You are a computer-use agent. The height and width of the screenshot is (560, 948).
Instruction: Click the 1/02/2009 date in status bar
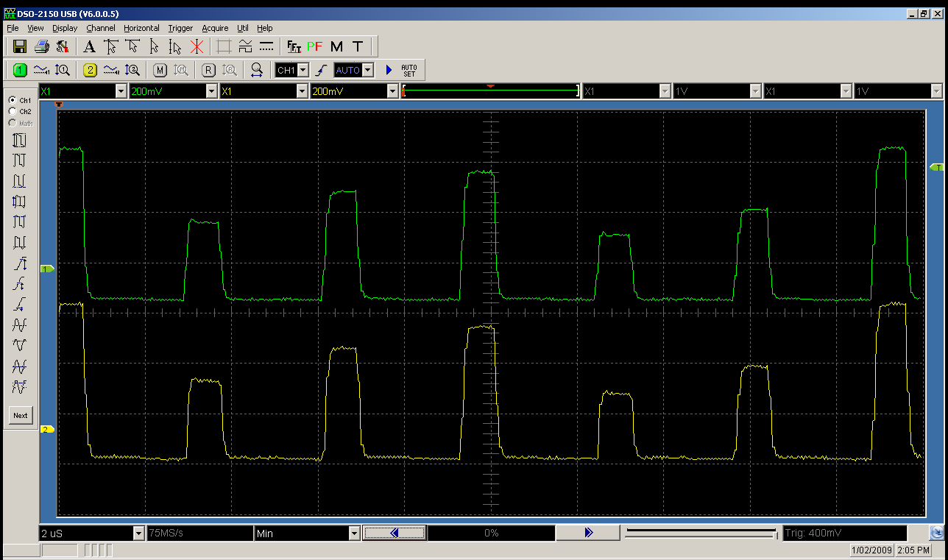click(871, 550)
